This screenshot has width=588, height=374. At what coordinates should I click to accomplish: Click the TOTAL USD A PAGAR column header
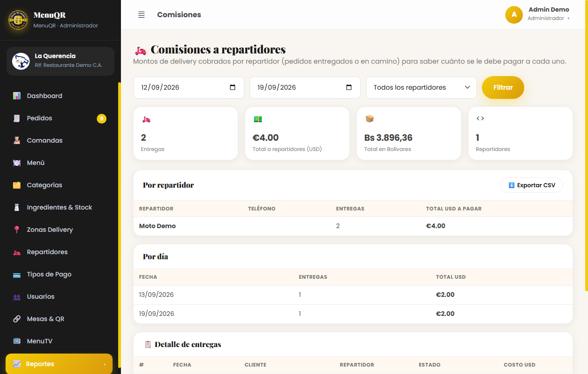(454, 209)
